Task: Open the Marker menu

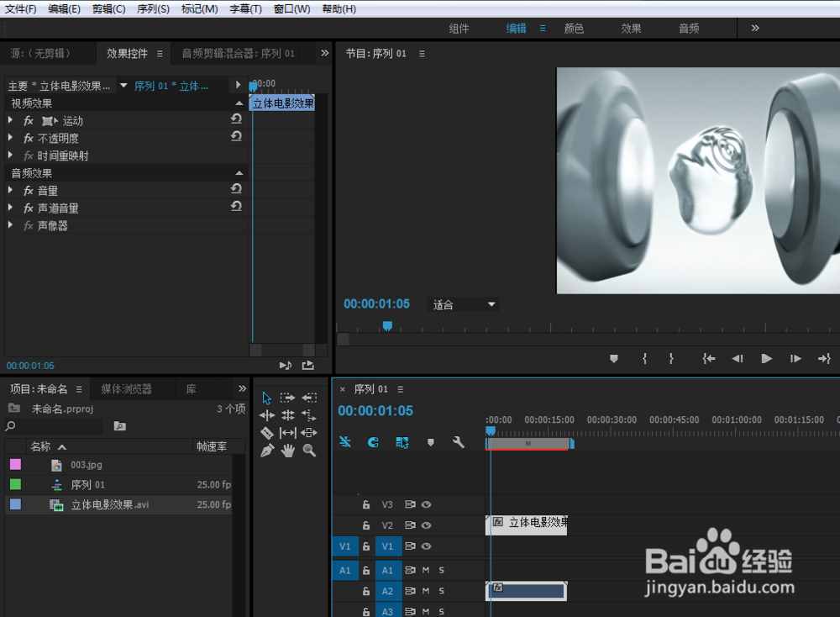Action: coord(199,9)
